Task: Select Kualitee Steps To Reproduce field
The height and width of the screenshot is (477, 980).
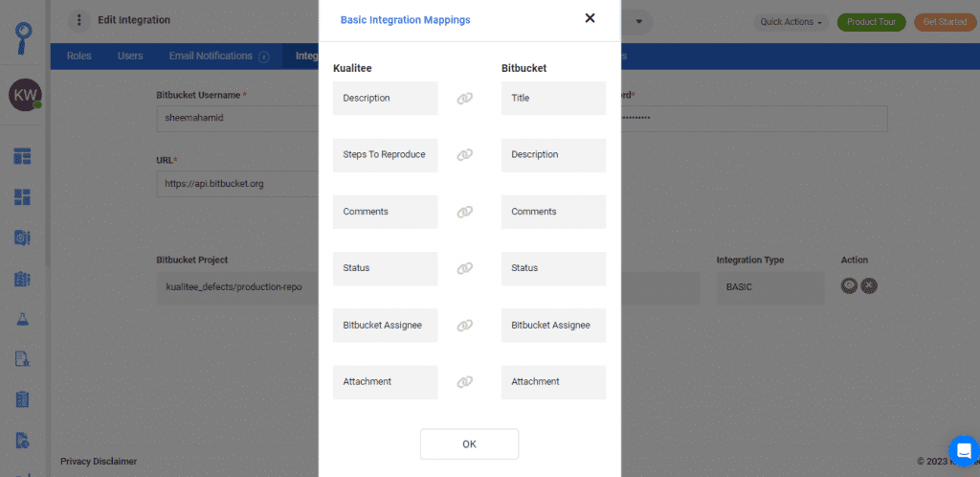Action: pyautogui.click(x=385, y=155)
